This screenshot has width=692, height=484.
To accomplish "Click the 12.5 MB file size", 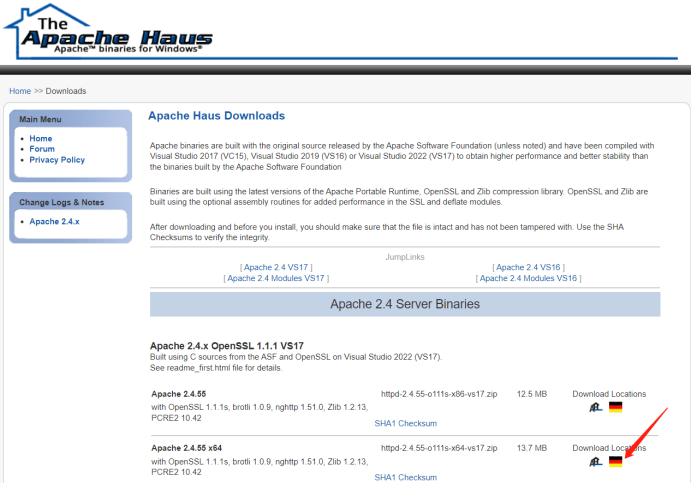I will (x=532, y=394).
